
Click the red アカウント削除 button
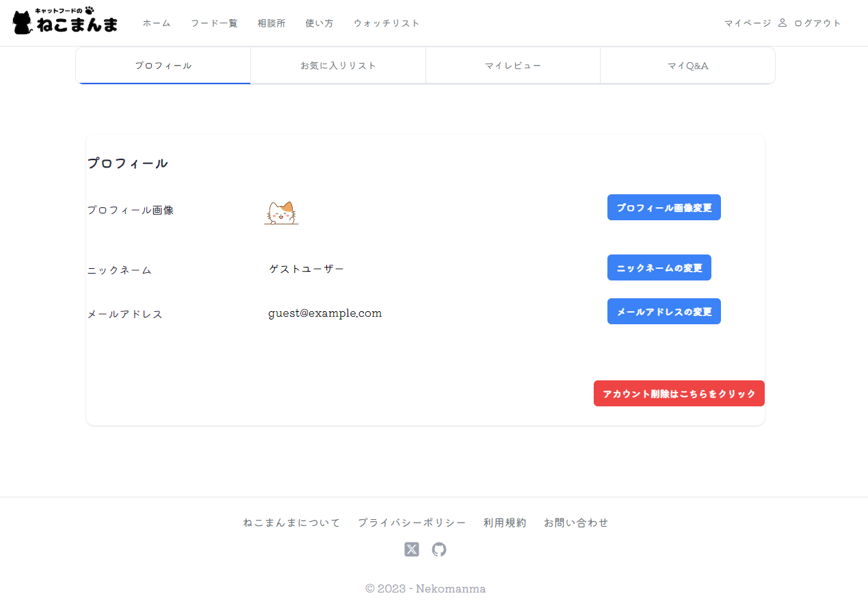point(679,393)
